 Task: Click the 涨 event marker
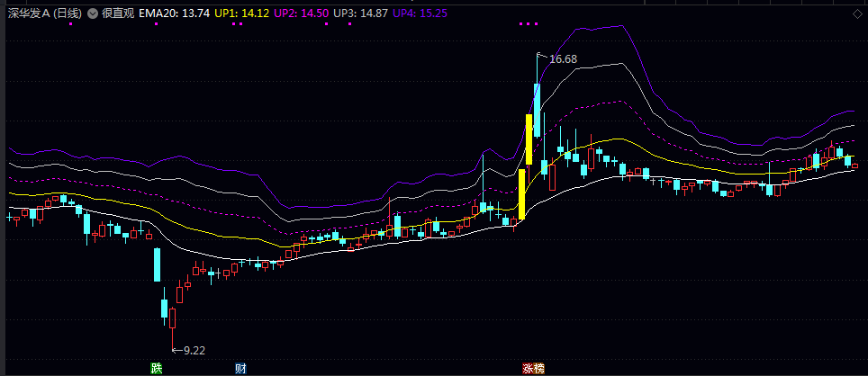(x=528, y=368)
